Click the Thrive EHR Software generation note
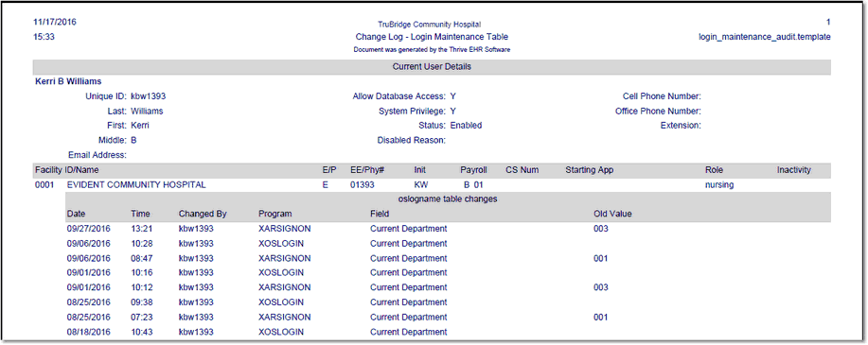Image resolution: width=868 pixels, height=345 pixels. click(x=432, y=50)
